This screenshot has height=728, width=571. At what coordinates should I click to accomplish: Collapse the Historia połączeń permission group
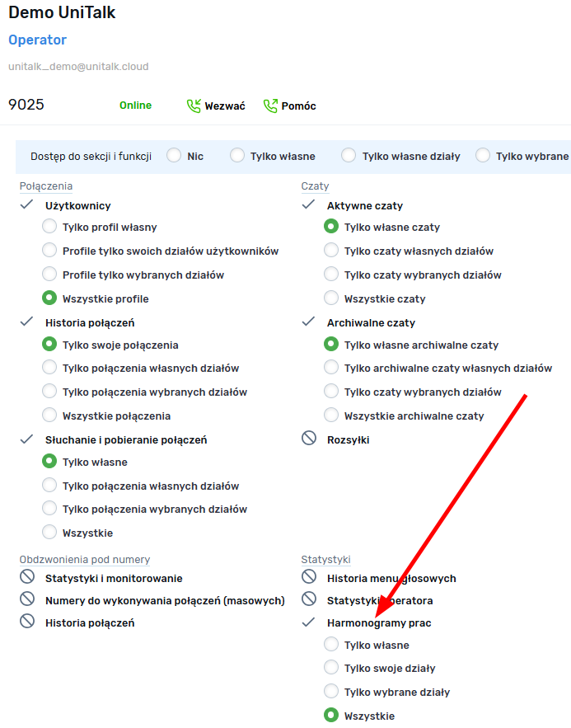click(x=27, y=322)
